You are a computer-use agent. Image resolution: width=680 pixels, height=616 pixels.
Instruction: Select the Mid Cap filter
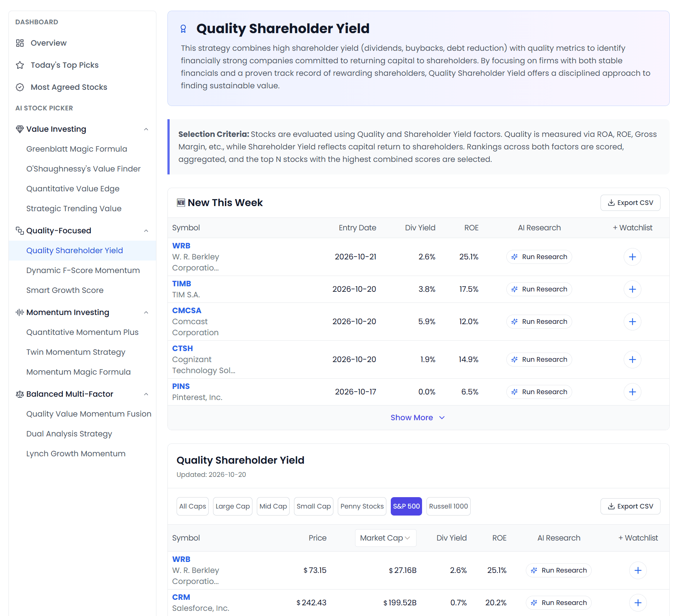click(x=273, y=506)
